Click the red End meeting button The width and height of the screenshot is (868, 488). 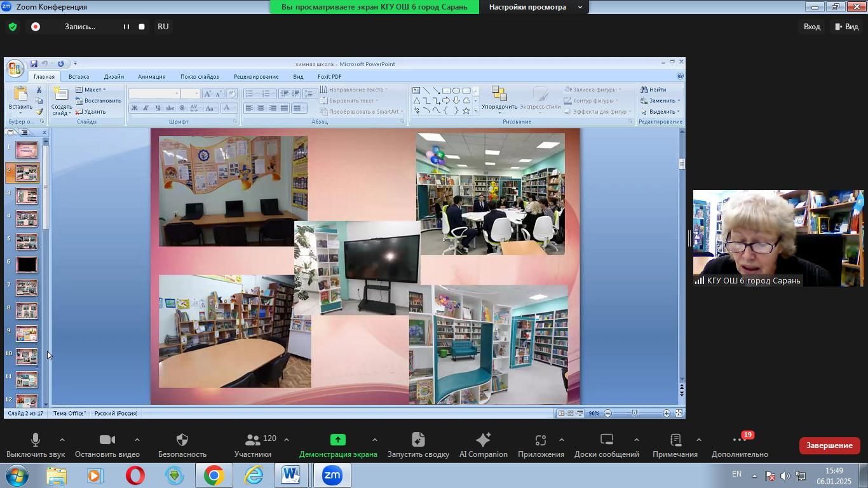[x=829, y=445]
